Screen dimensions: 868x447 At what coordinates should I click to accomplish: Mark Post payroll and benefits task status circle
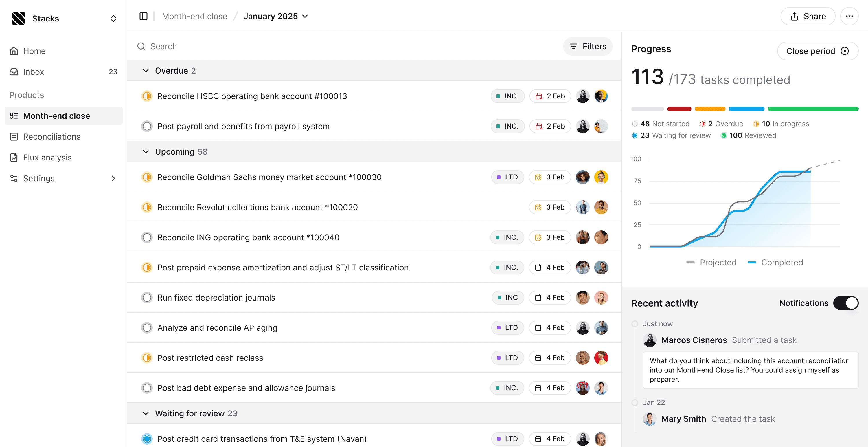point(147,126)
